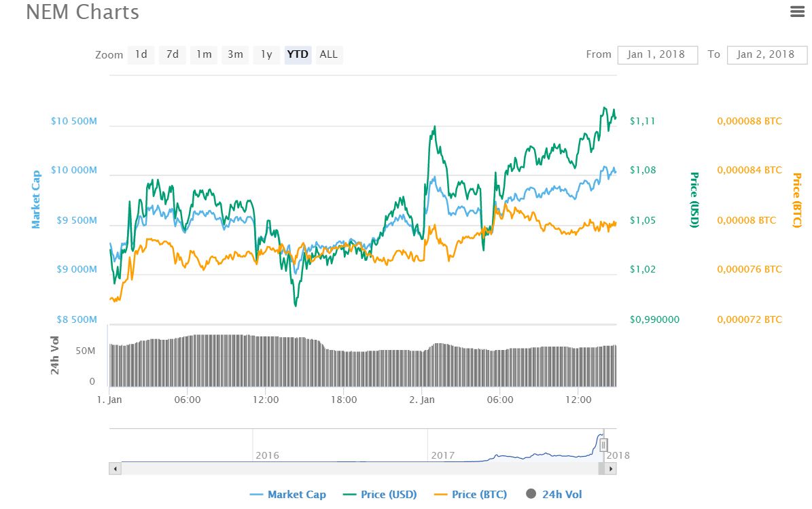Set zoom range to 1d
The image size is (812, 509).
(x=141, y=54)
